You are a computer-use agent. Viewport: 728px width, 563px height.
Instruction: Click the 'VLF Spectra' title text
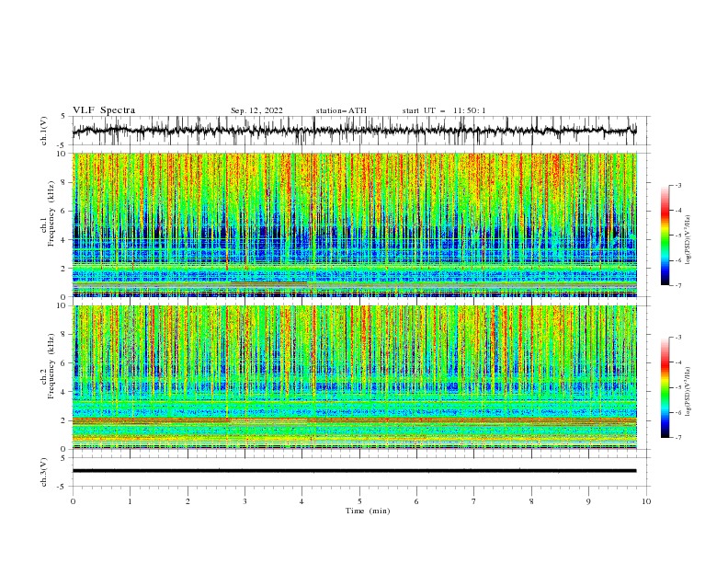pyautogui.click(x=104, y=110)
